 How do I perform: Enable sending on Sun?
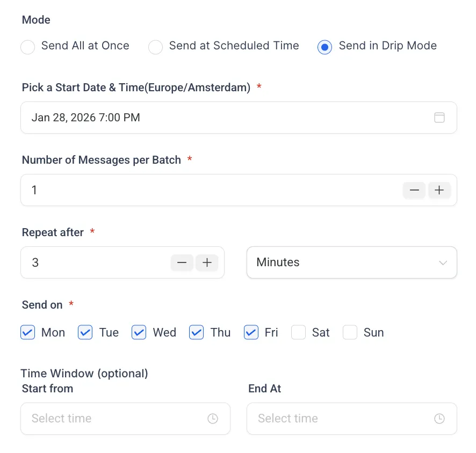350,332
